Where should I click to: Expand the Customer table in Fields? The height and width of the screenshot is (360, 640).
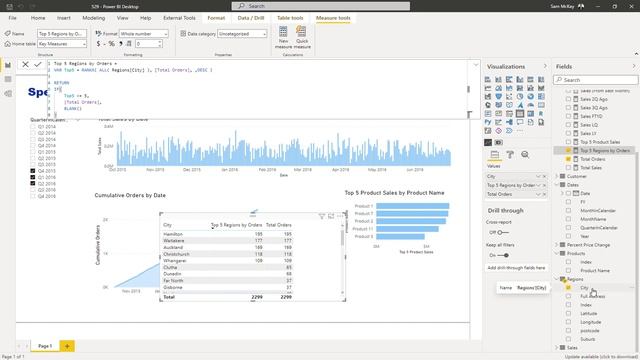click(x=557, y=176)
